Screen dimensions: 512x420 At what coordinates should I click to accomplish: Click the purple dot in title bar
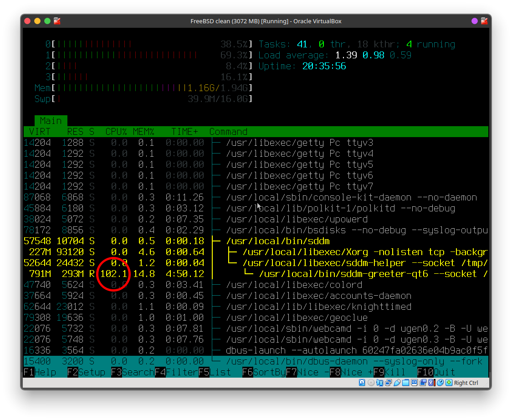(x=475, y=21)
